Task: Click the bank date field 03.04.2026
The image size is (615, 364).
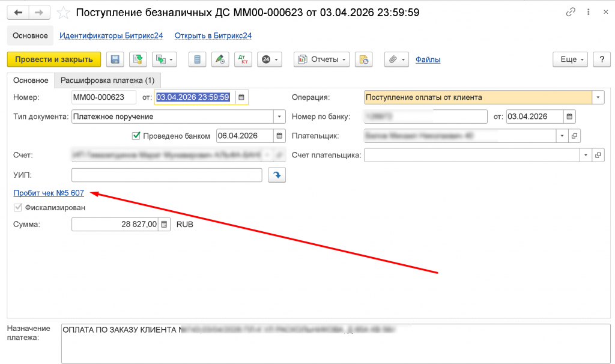Action: tap(535, 117)
